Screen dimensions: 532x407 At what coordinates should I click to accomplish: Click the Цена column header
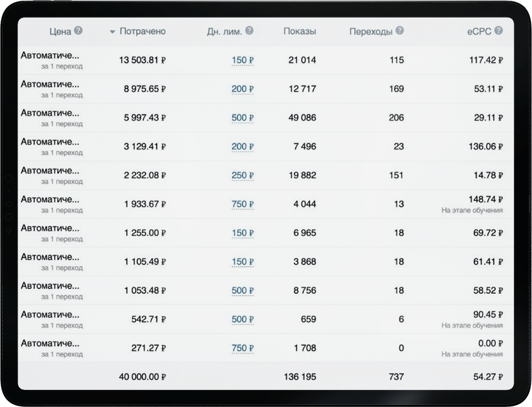(x=60, y=31)
